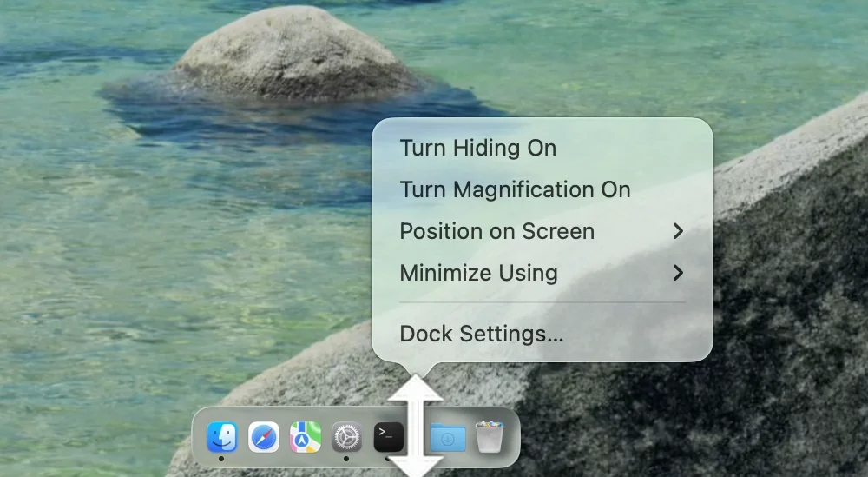Launch Safari from the Dock
The width and height of the screenshot is (868, 477).
point(264,437)
